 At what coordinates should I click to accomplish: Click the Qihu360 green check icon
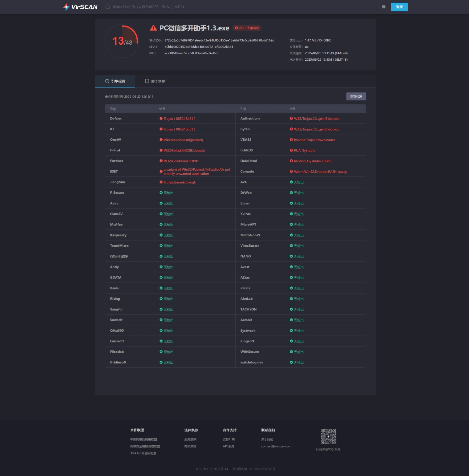click(161, 330)
